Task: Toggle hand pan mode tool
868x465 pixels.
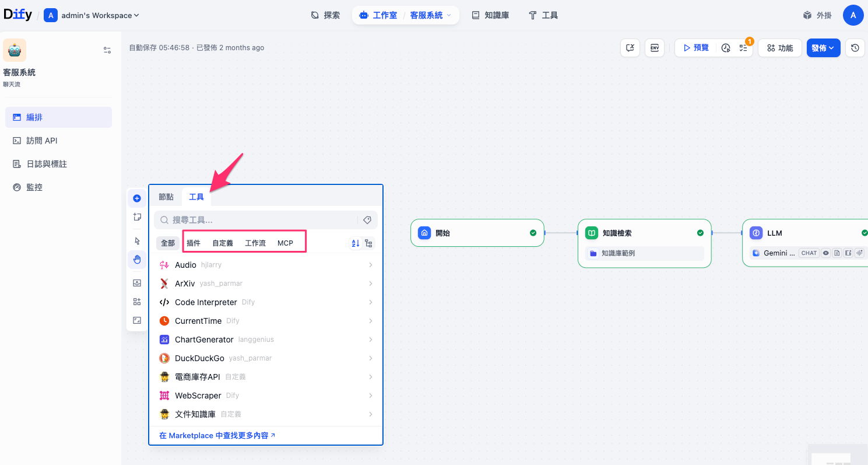Action: pos(137,260)
